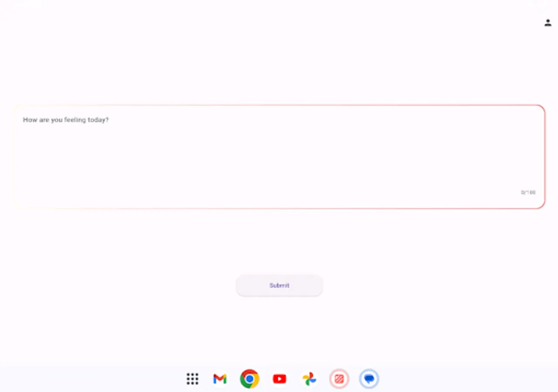Select the Submit response control
Image resolution: width=558 pixels, height=392 pixels.
click(x=279, y=285)
